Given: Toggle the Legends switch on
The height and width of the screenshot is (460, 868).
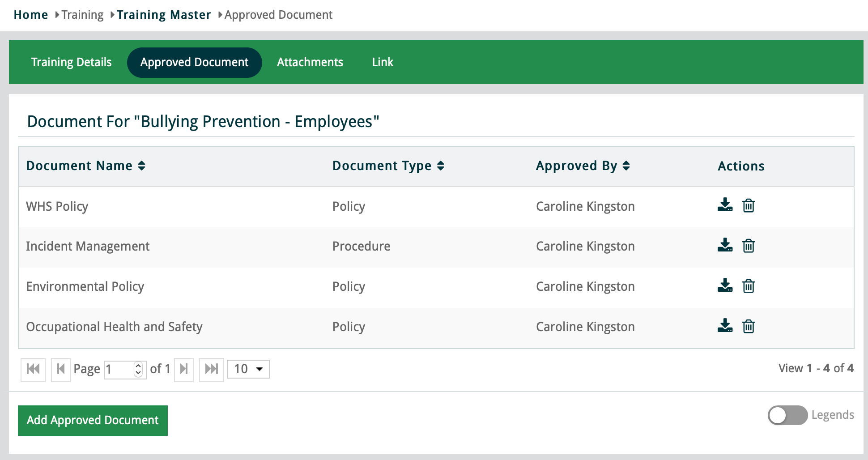Looking at the screenshot, I should coord(787,415).
